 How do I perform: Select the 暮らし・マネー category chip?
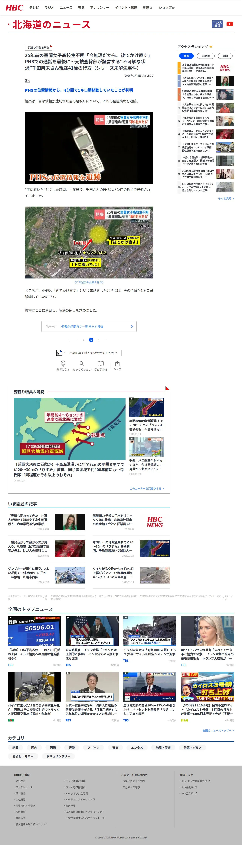click(x=23, y=756)
